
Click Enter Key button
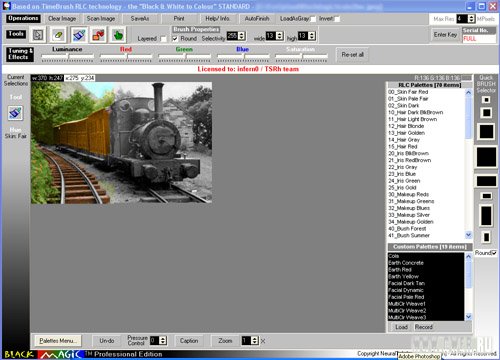point(445,35)
